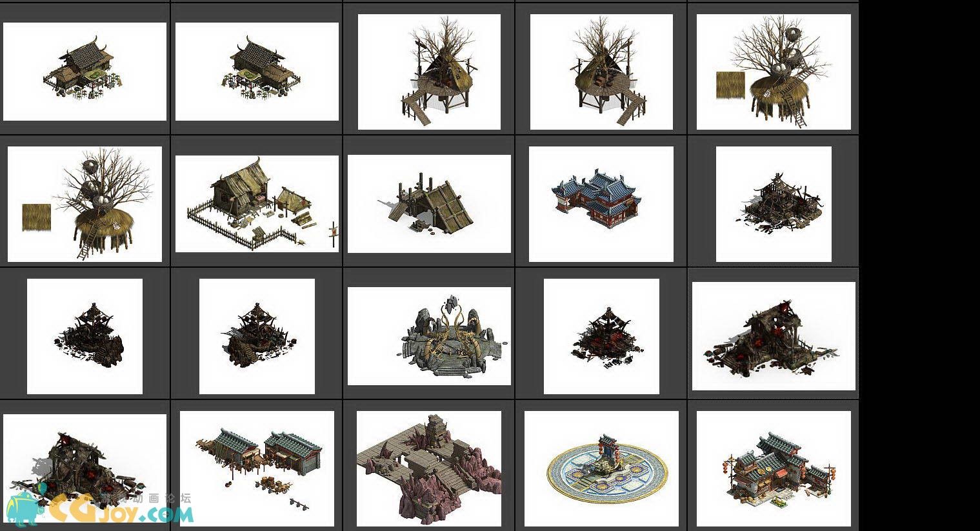Viewport: 980px width, 531px height.
Task: Open the blue-roofed red temple complex
Action: click(601, 204)
